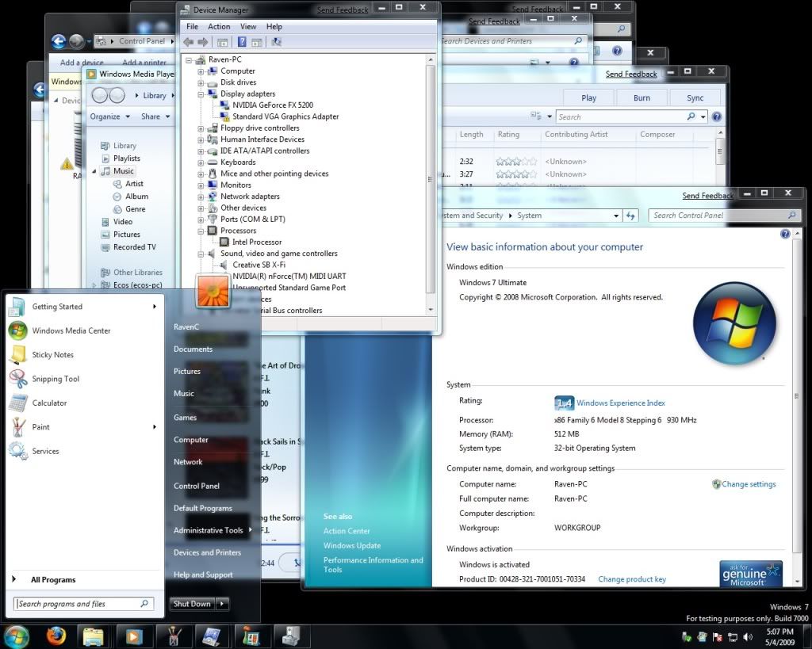Image resolution: width=812 pixels, height=649 pixels.
Task: Launch Snipping Tool from Start menu
Action: pyautogui.click(x=56, y=379)
